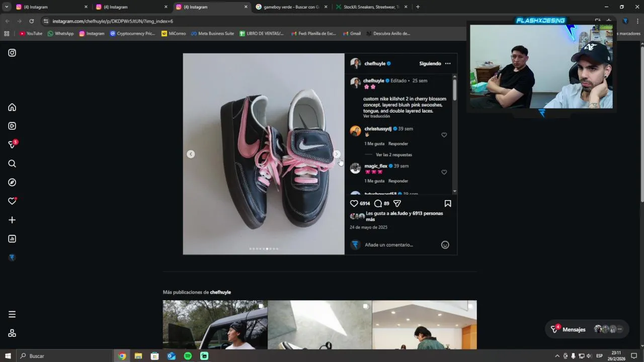This screenshot has height=362, width=644.
Task: Open magic_flex's profile from comment
Action: coord(376,166)
